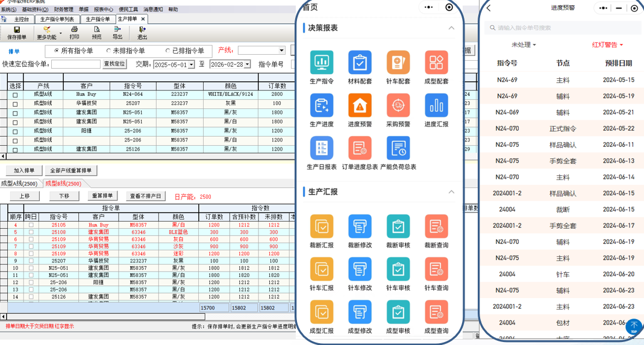Viewport: 644px width, 345px height.
Task: Open the 生产指令 report icon
Action: pyautogui.click(x=322, y=62)
